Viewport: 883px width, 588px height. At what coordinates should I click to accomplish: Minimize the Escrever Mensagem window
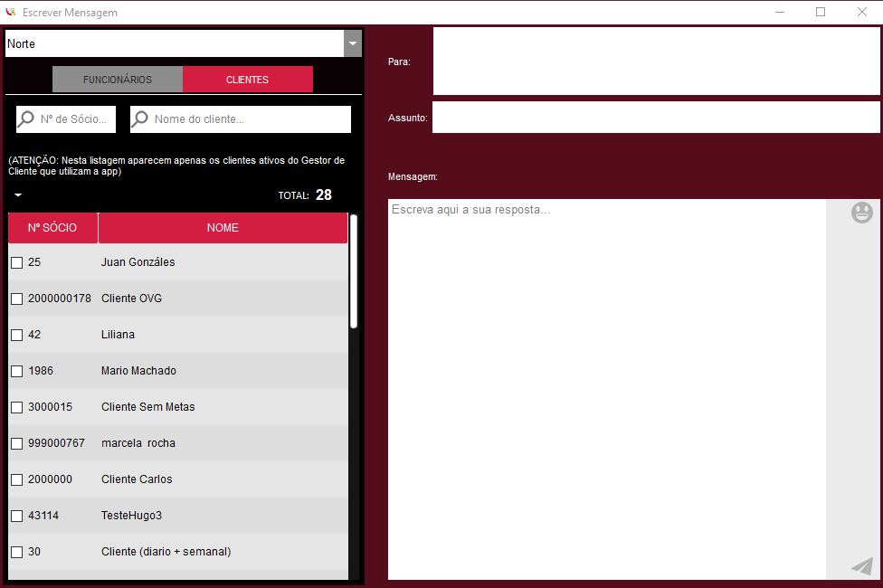tap(780, 12)
